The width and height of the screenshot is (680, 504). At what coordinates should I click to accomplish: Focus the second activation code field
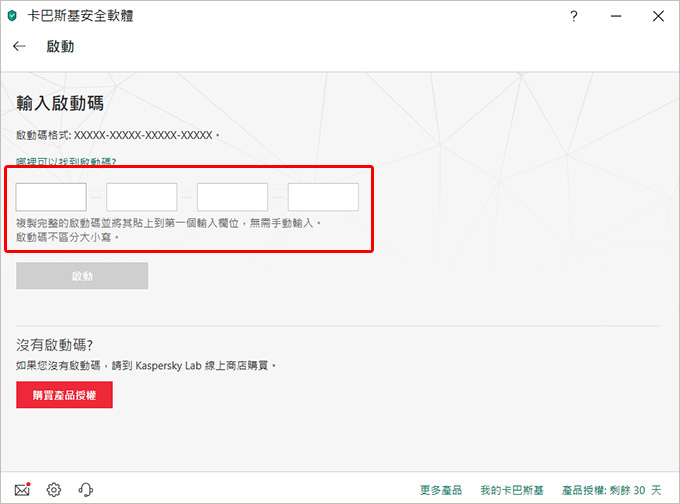142,197
